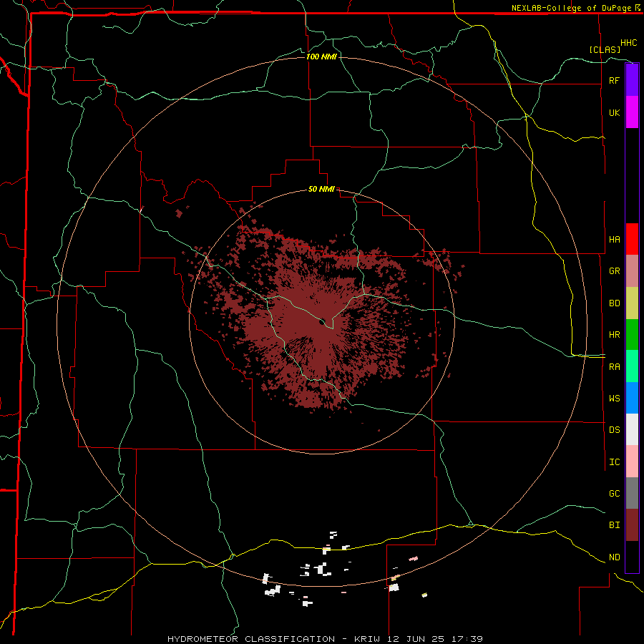Click the GC gray legend swatch
This screenshot has height=644, width=644.
pyautogui.click(x=632, y=493)
